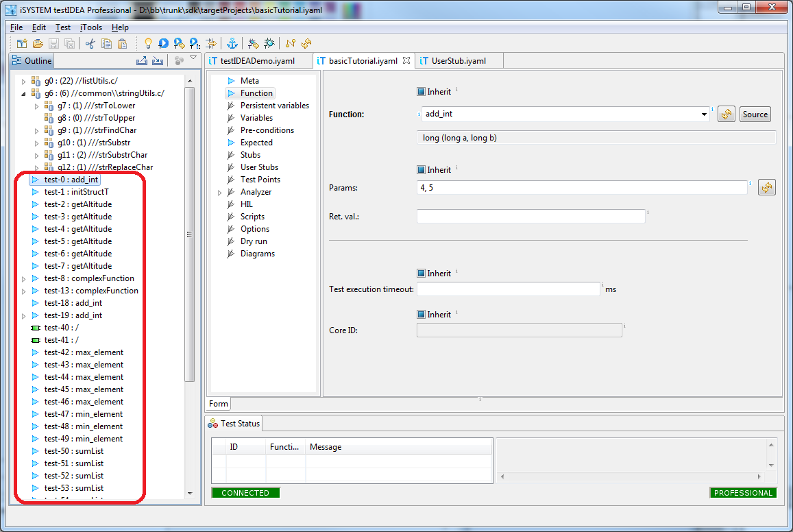Click the New test file toolbar icon
The height and width of the screenshot is (532, 793).
(22, 43)
